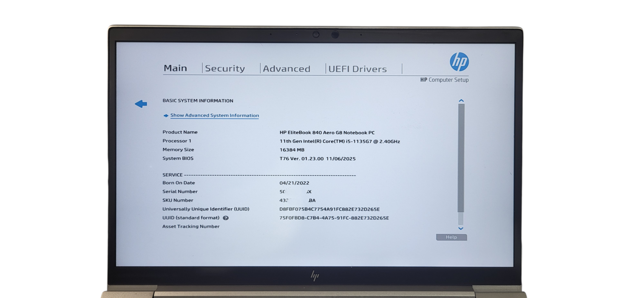Click the upward scroll chevron
The height and width of the screenshot is (298, 644).
pos(461,100)
